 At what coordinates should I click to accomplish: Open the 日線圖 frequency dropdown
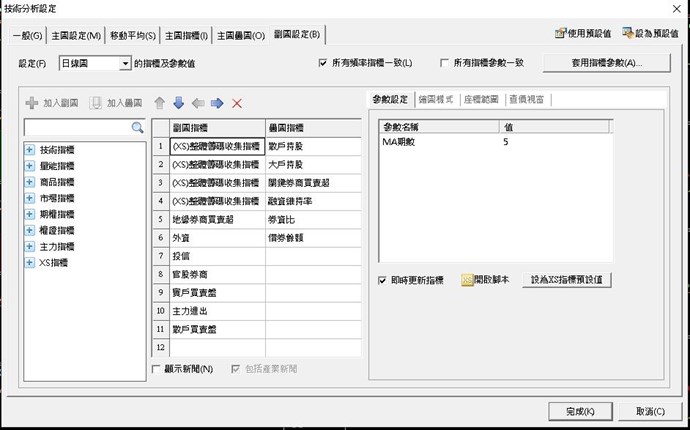pyautogui.click(x=125, y=63)
